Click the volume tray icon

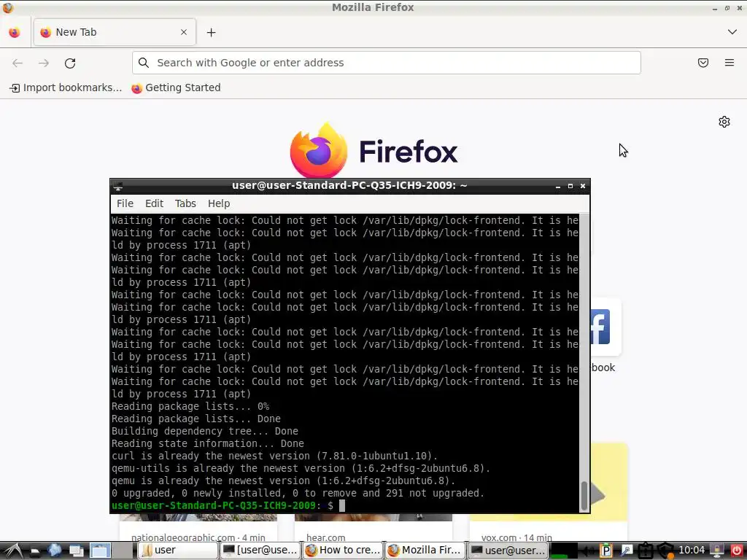pos(589,551)
